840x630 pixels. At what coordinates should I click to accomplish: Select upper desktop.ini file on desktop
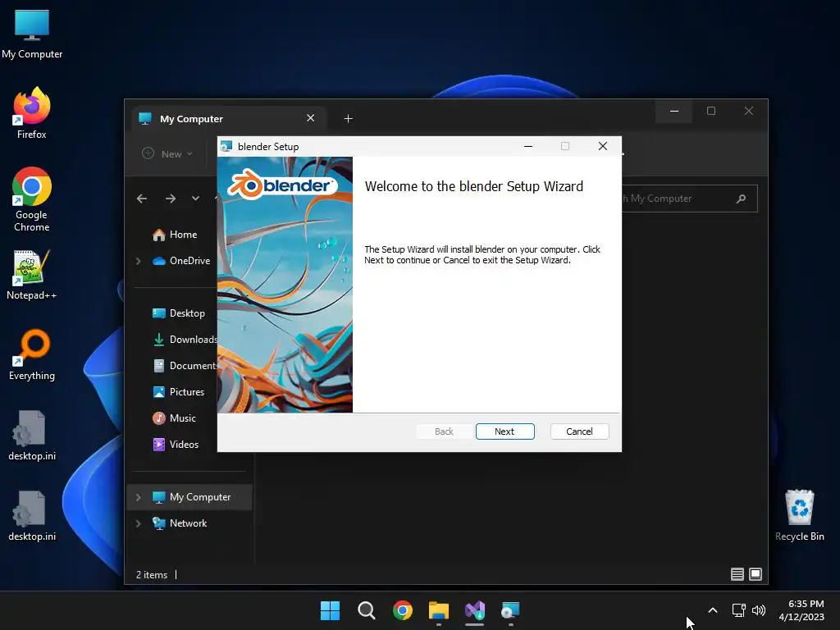point(32,435)
